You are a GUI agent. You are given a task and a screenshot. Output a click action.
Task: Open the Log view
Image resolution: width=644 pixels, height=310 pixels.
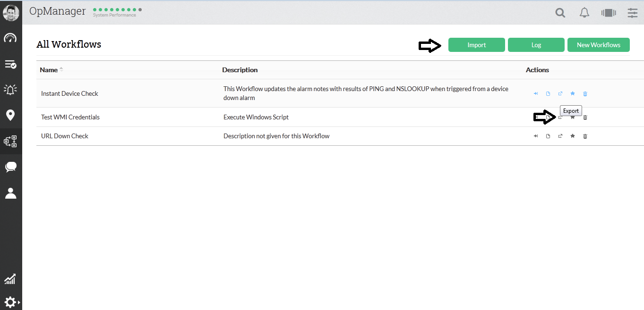point(536,45)
